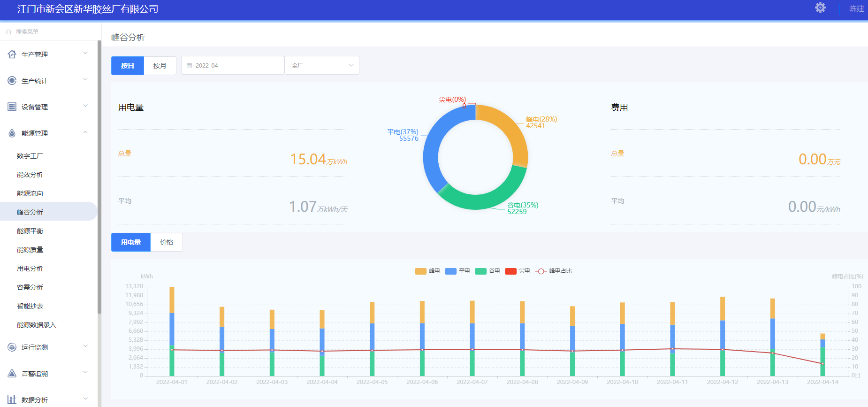
Task: Click the 按日 view button
Action: click(x=127, y=66)
